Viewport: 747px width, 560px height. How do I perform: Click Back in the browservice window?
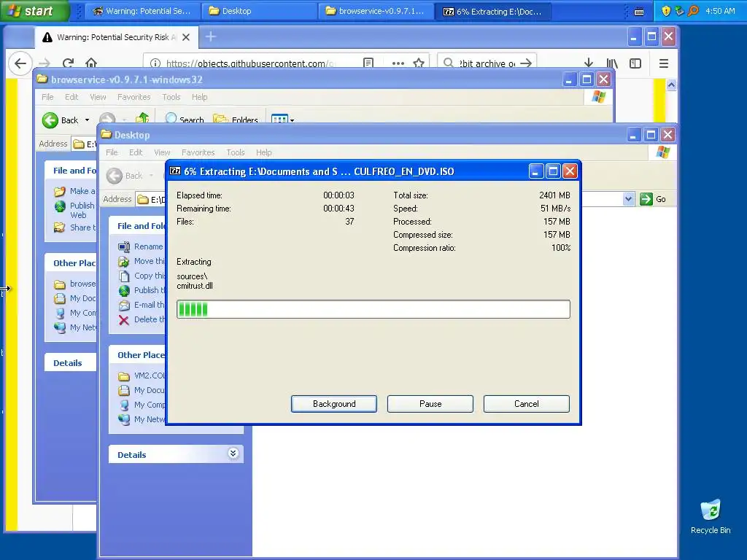point(61,120)
